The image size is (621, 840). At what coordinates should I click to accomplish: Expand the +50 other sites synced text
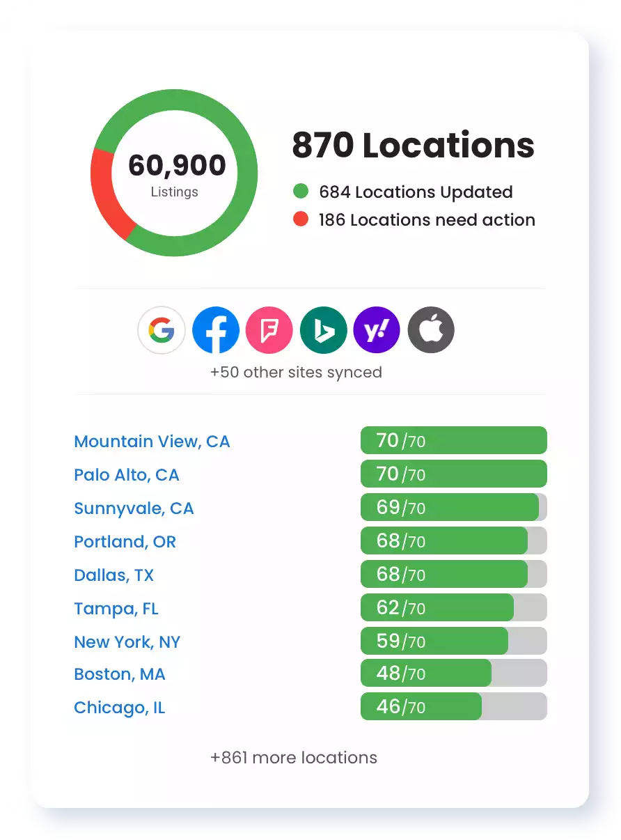pos(296,372)
